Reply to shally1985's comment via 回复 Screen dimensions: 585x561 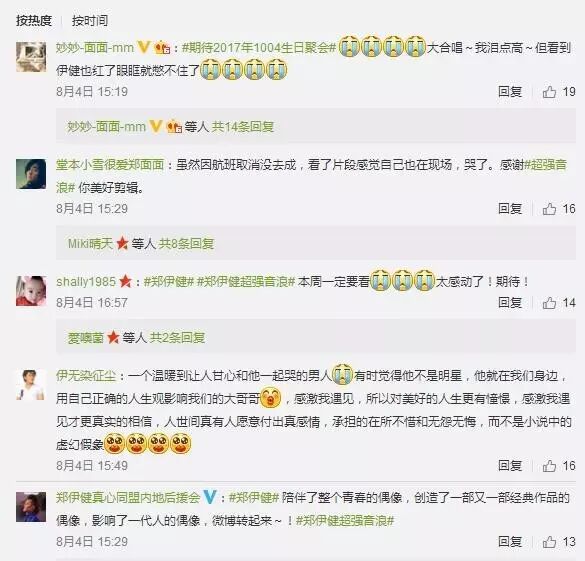pyautogui.click(x=510, y=303)
